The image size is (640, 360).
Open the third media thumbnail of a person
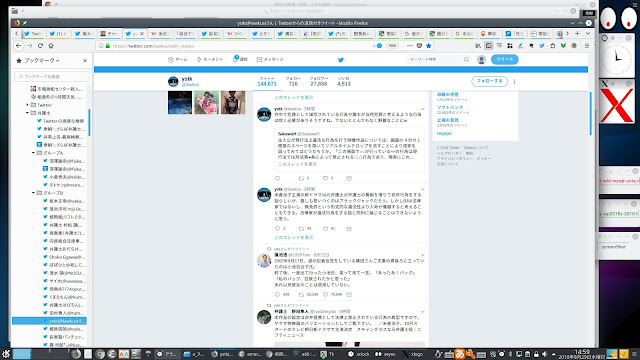pos(233,102)
